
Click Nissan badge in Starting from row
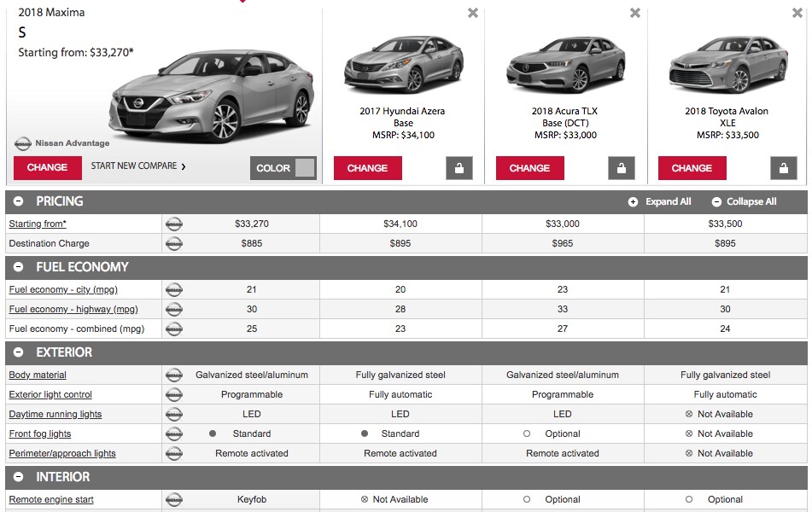174,224
